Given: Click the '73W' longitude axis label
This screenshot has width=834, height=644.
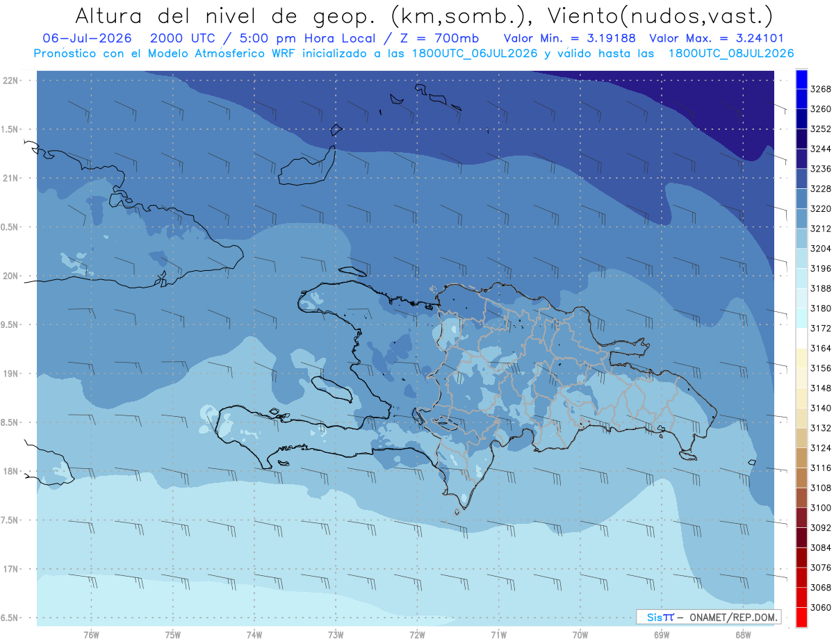Looking at the screenshot, I should (336, 634).
